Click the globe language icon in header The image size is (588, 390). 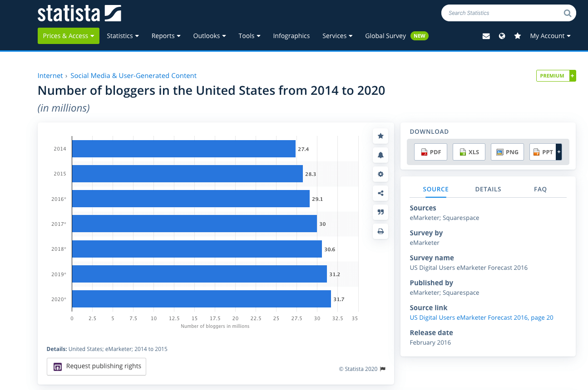click(502, 36)
